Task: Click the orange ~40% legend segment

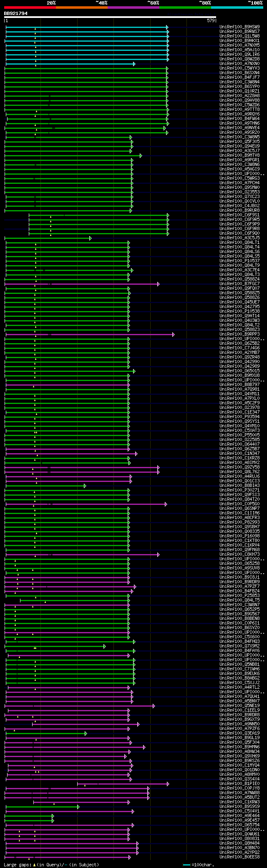Action: 82,8
